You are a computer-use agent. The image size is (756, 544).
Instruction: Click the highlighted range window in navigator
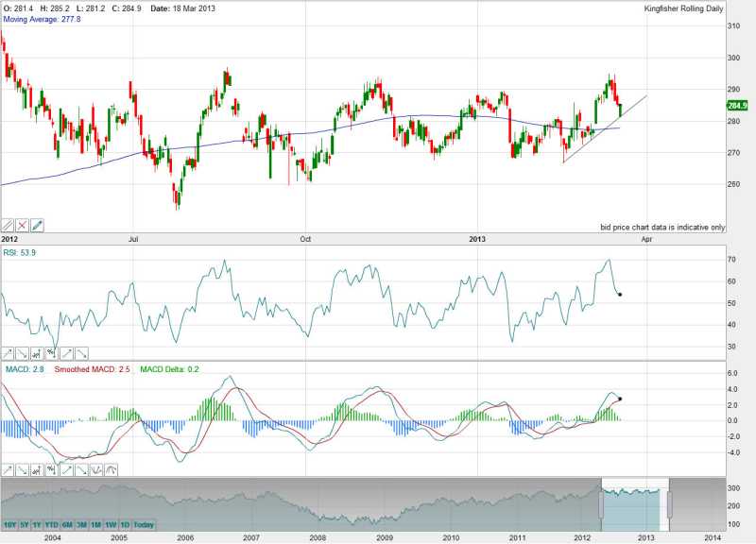pyautogui.click(x=635, y=504)
